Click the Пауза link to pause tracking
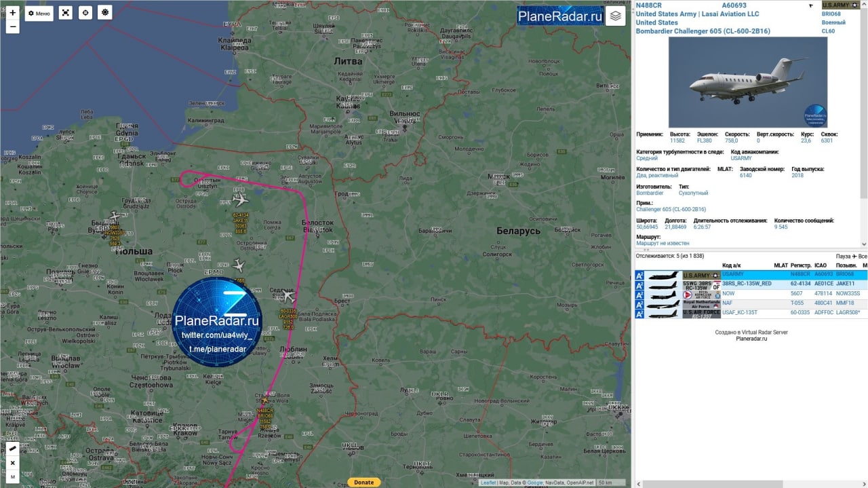 click(843, 257)
